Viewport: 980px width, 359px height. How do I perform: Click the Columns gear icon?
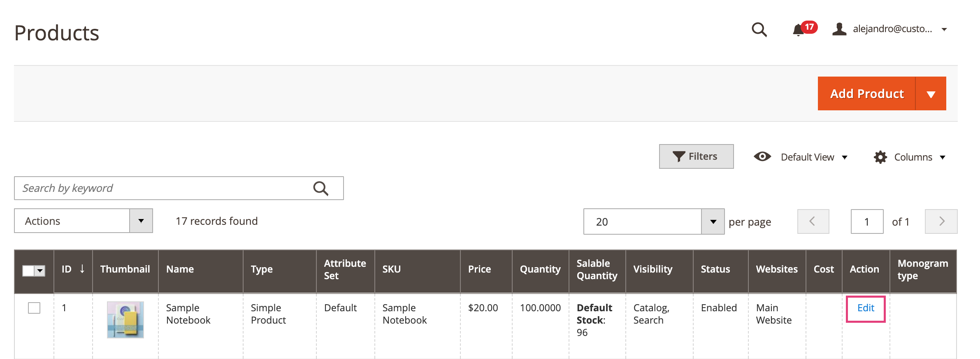coord(880,157)
